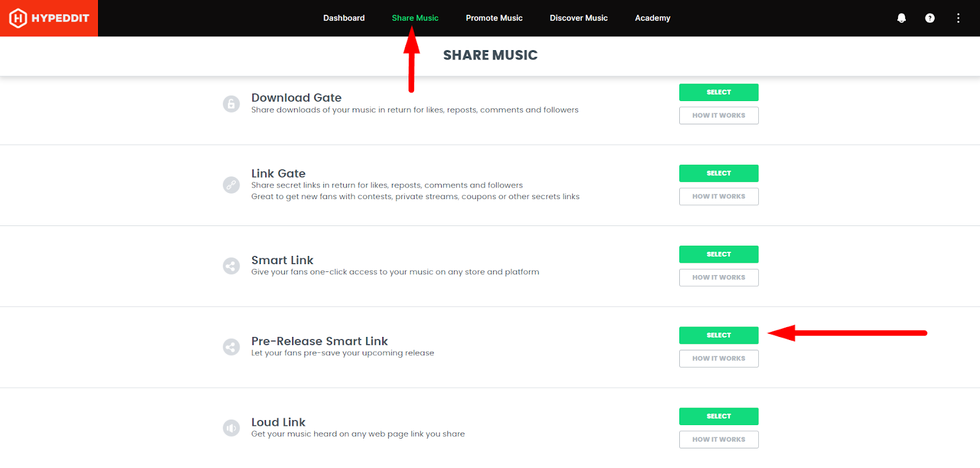The image size is (980, 468).
Task: Click the Pre-Release Smart Link share icon
Action: point(231,347)
